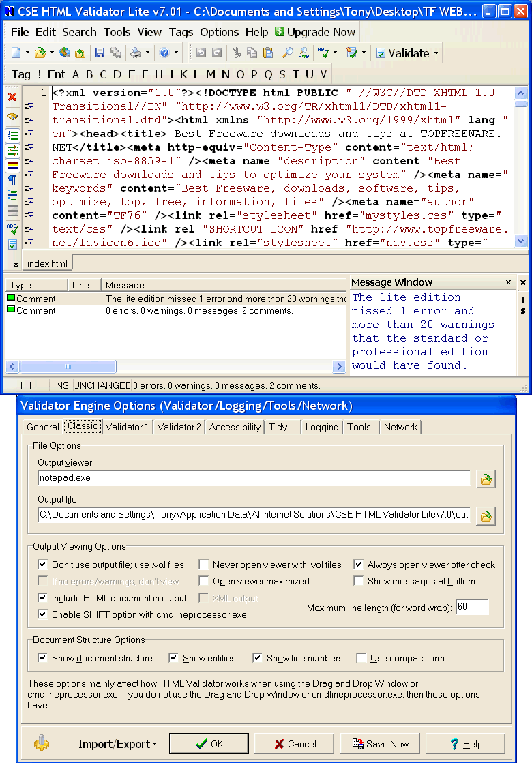
Task: Click the Print icon
Action: [x=136, y=53]
